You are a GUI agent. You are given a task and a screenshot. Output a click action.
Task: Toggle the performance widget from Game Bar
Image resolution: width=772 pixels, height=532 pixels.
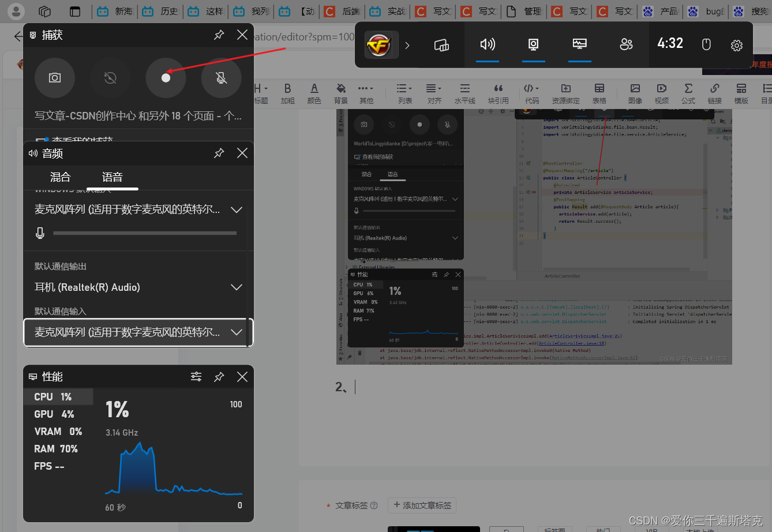click(580, 45)
